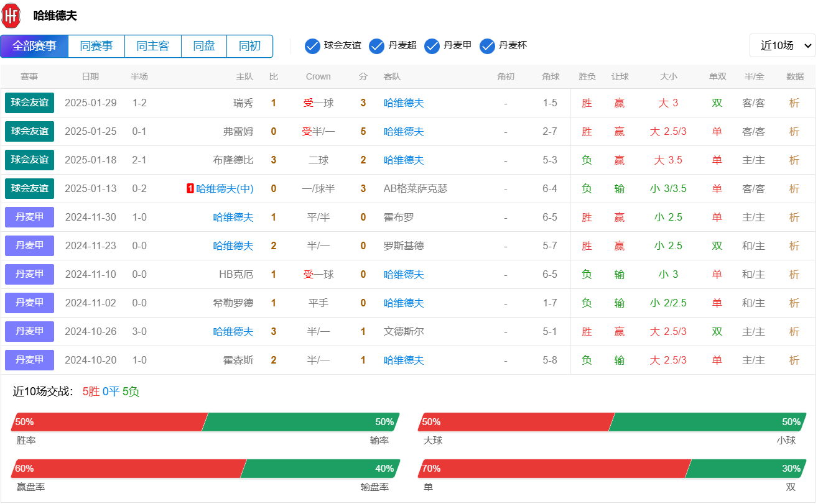The image size is (818, 504).
Task: Select the 全部赛事 tab
Action: 34,46
